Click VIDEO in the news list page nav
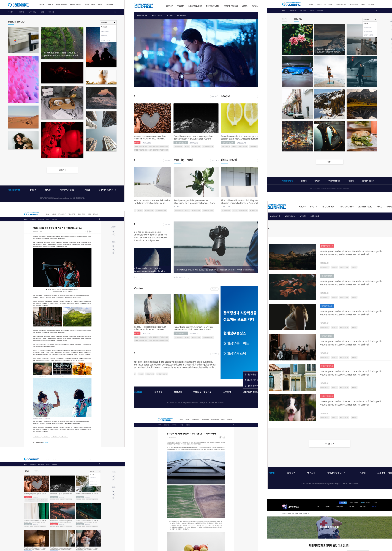This screenshot has height=551, width=392. point(379,207)
